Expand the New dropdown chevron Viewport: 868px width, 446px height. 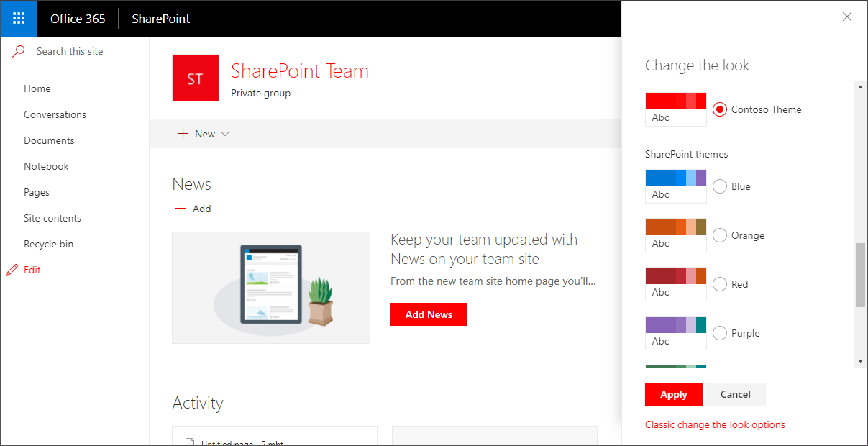click(225, 134)
